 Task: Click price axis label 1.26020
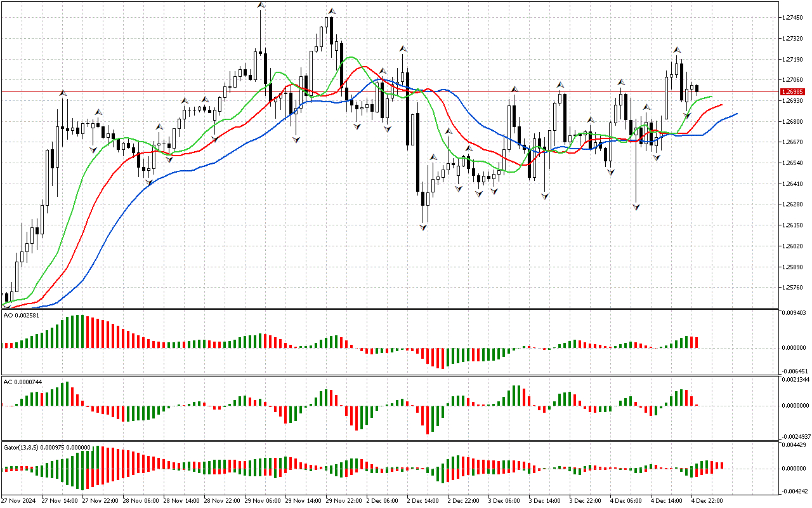click(x=794, y=246)
